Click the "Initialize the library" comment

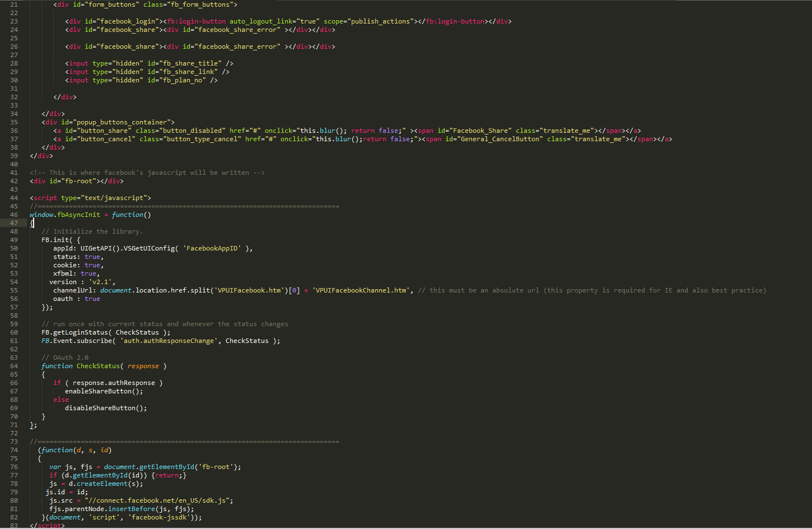click(x=92, y=231)
